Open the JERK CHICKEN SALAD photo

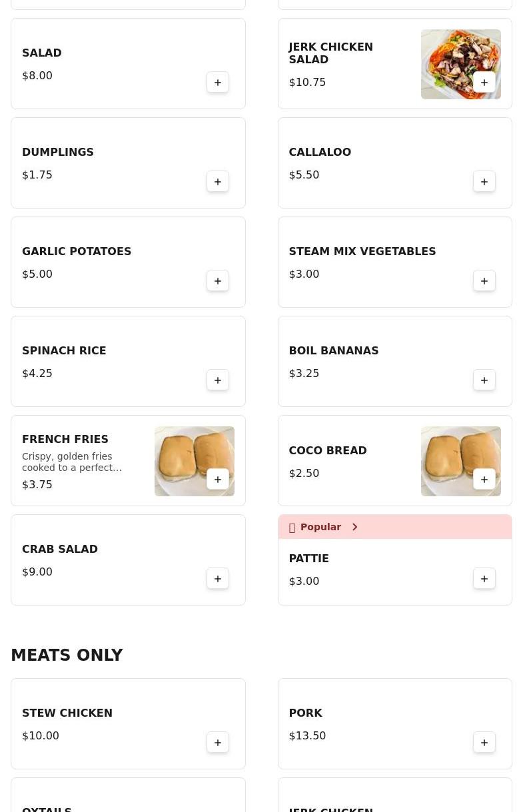point(461,64)
